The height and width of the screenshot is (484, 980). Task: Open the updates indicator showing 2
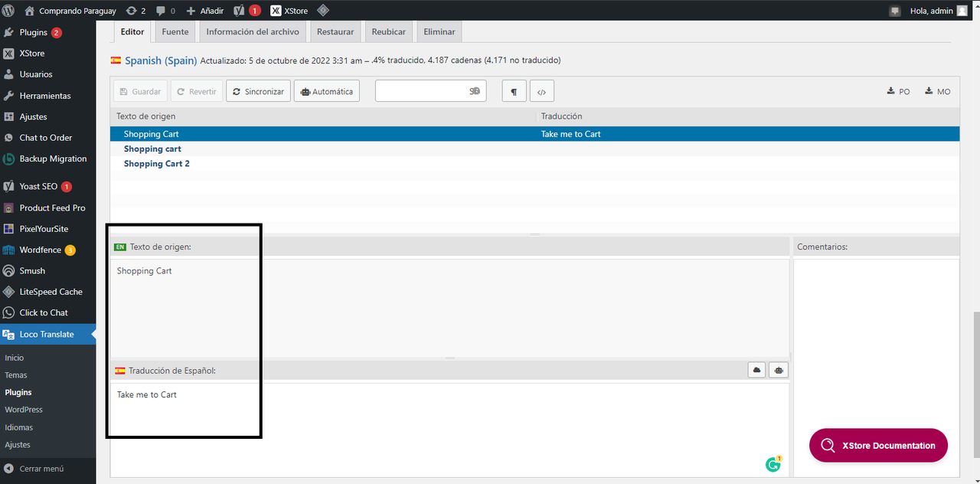(x=136, y=11)
